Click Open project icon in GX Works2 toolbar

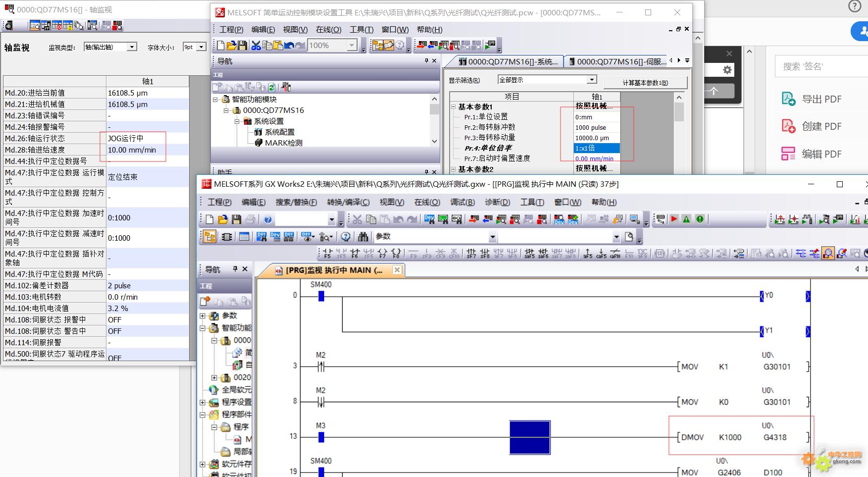[x=223, y=219]
